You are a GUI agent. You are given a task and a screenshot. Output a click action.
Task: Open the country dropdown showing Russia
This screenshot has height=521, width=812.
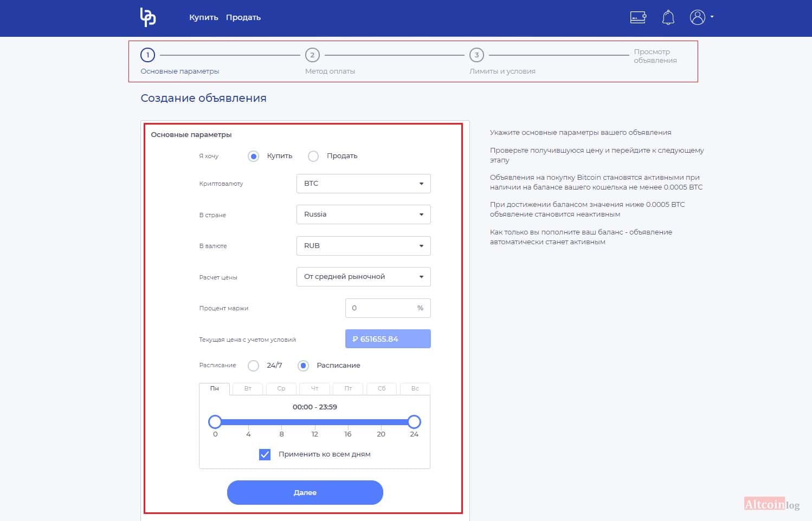364,214
